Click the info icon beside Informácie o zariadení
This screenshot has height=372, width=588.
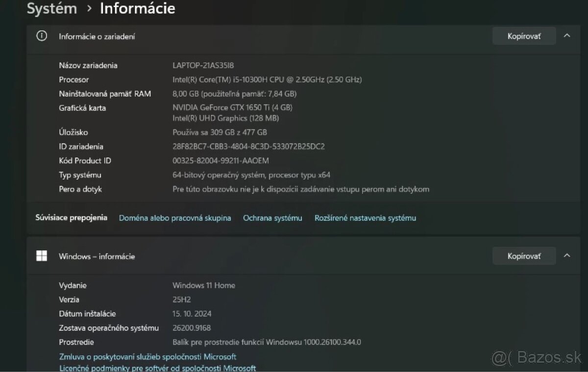tap(42, 36)
